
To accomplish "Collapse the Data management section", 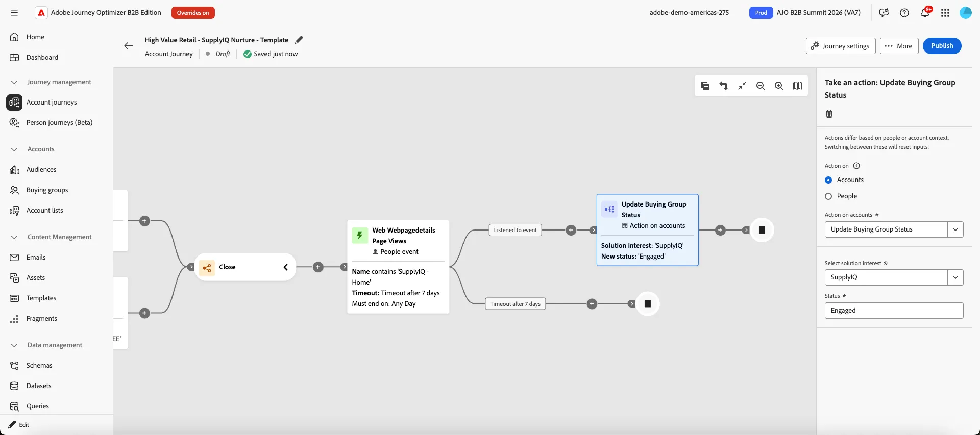I will coord(14,345).
